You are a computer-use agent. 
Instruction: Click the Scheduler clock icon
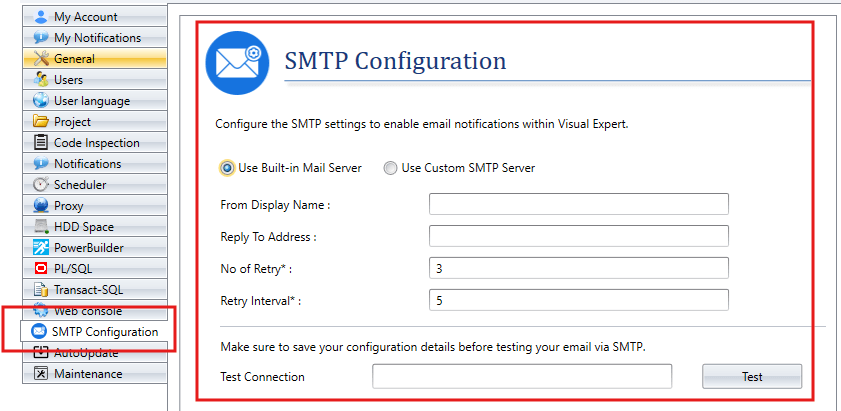click(41, 185)
